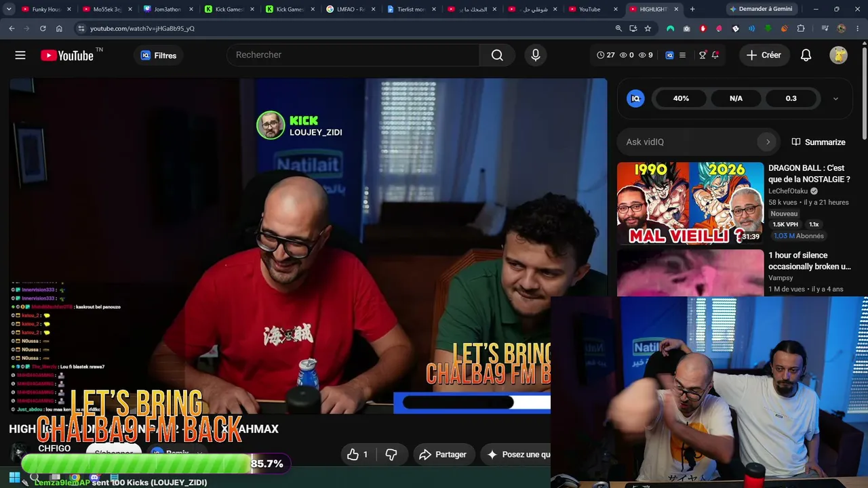Click the 40% vidIQ score pill
The height and width of the screenshot is (488, 868).
click(681, 98)
